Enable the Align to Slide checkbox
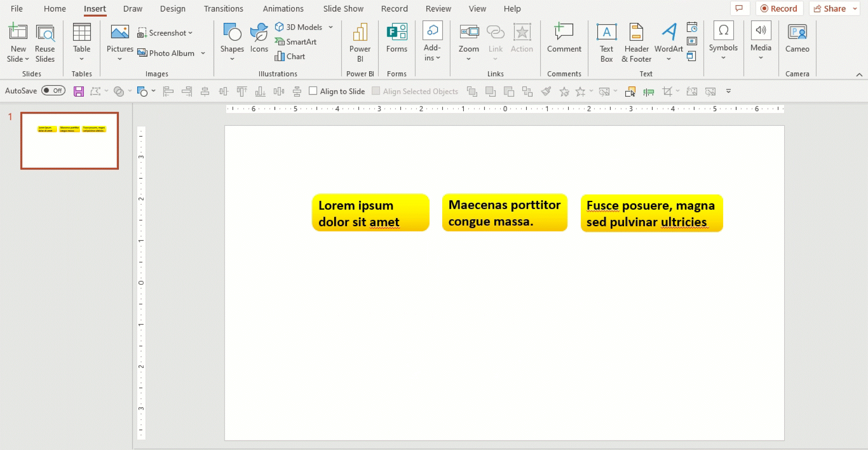 click(313, 91)
